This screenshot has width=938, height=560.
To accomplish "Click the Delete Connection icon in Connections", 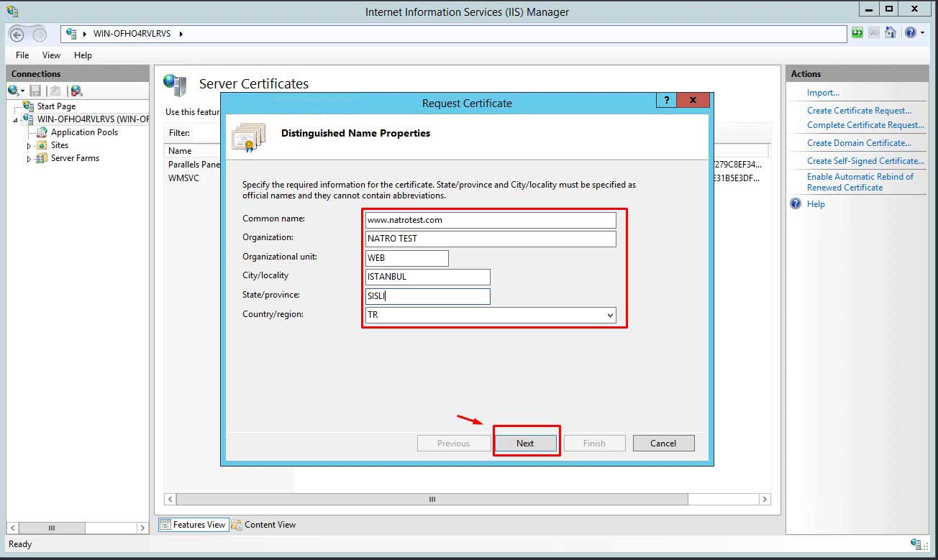I will (x=76, y=91).
